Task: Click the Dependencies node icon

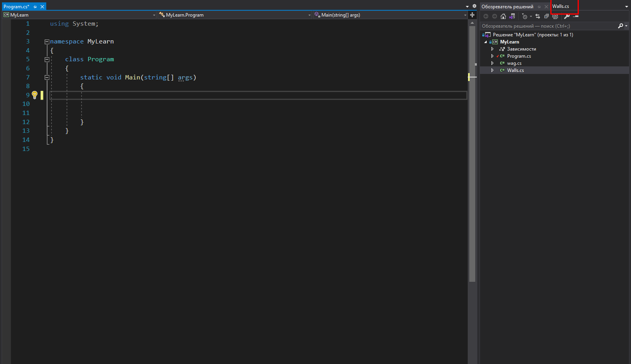Action: click(x=502, y=49)
